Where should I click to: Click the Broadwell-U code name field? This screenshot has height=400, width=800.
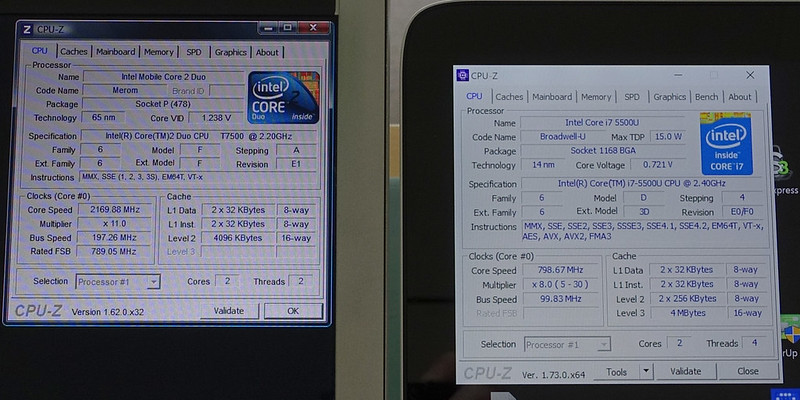click(x=561, y=137)
